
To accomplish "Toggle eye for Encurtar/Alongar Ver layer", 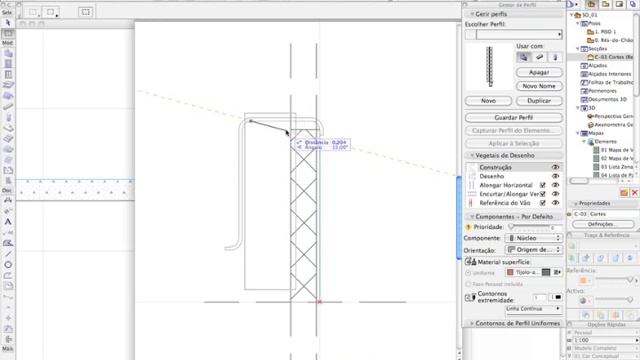I will point(555,194).
